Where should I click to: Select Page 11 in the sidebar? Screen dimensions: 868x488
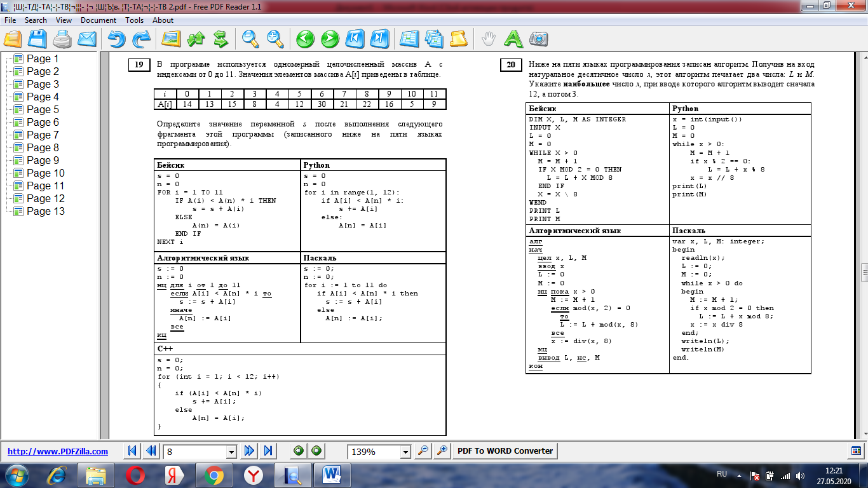(x=46, y=186)
